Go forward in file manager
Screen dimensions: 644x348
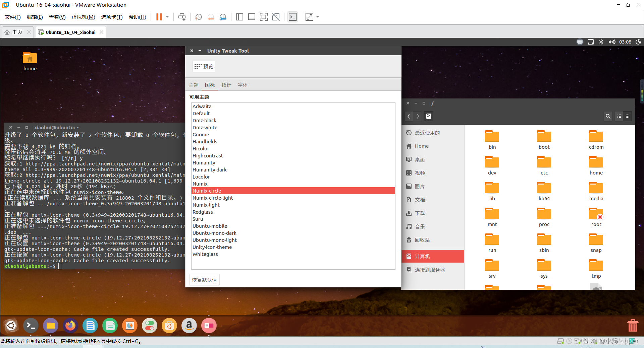418,116
